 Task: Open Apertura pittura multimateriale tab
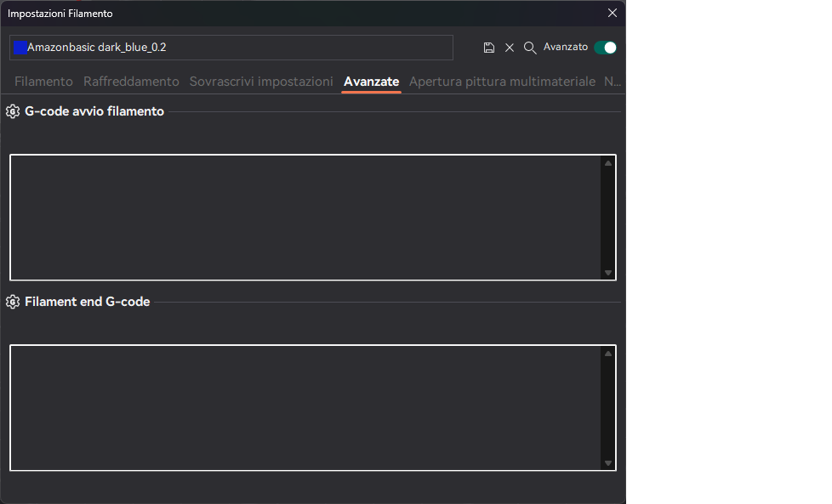502,82
